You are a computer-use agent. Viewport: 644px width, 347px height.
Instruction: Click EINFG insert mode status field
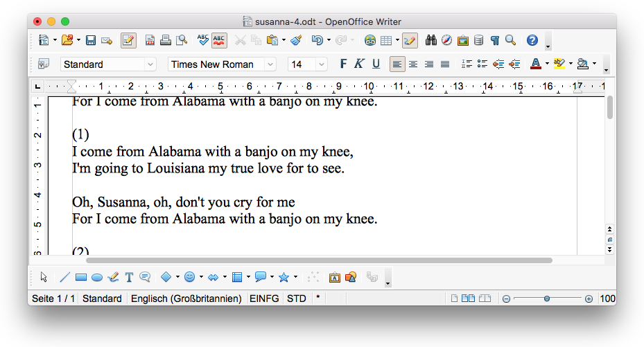click(264, 299)
